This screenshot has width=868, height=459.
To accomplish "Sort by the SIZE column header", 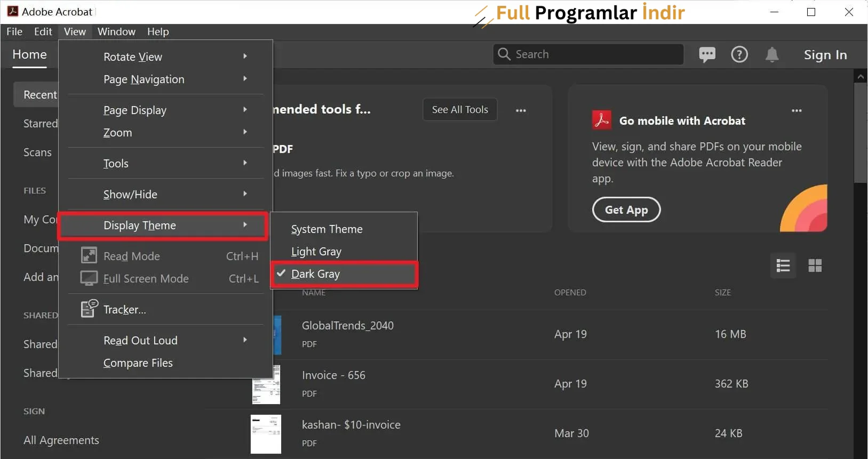I will [x=723, y=292].
